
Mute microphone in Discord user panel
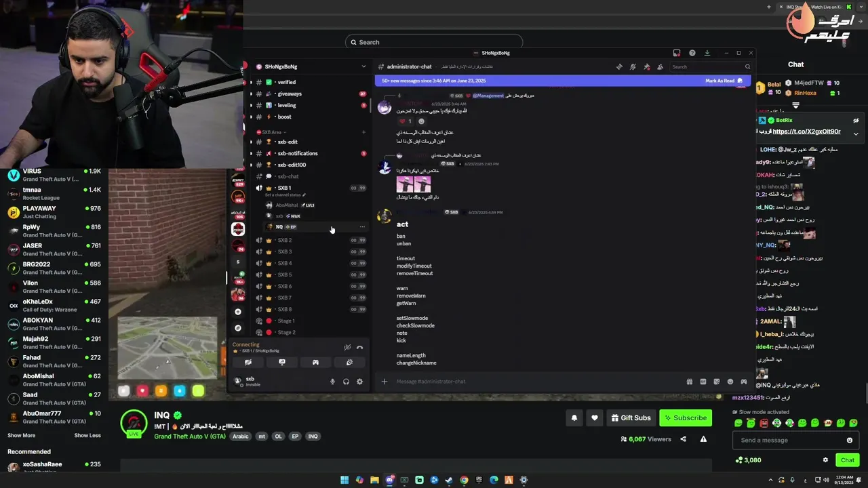[x=332, y=382]
